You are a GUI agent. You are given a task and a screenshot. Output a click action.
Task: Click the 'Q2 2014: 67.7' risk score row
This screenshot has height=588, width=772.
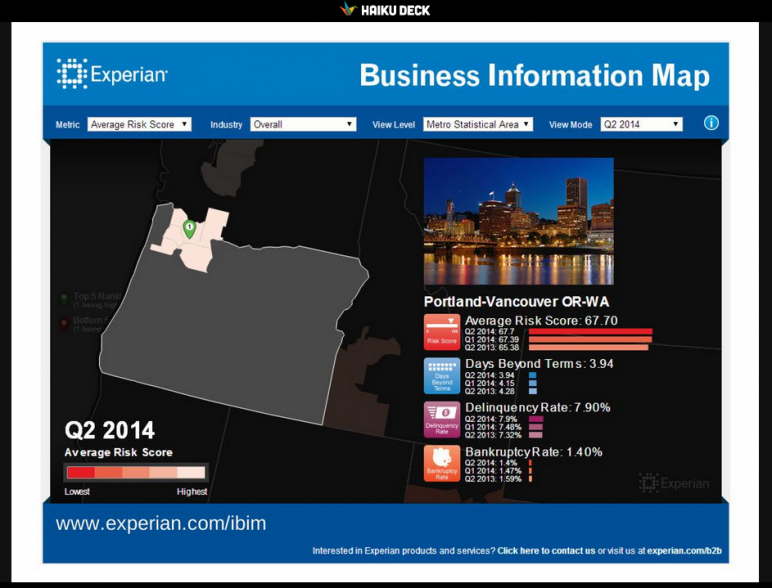(x=559, y=331)
